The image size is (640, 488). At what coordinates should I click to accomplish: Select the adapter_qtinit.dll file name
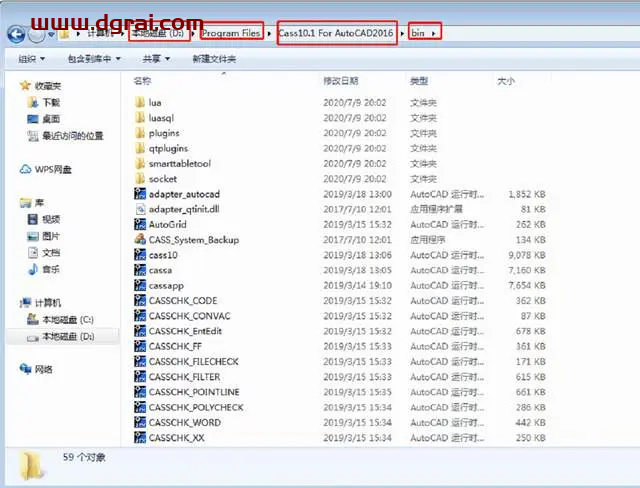[184, 209]
